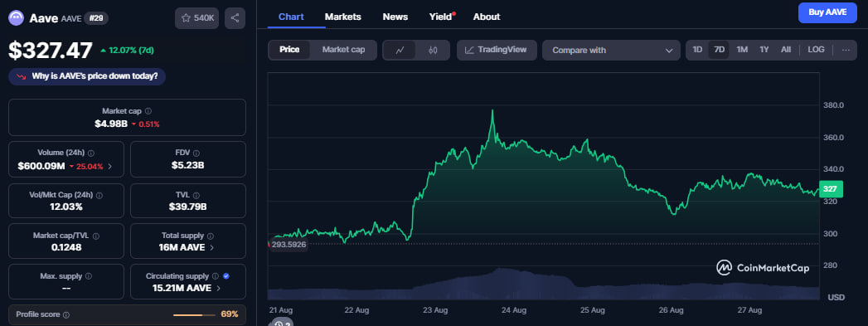Viewport: 868px width, 326px height.
Task: Show TVL info icon
Action: [x=196, y=195]
